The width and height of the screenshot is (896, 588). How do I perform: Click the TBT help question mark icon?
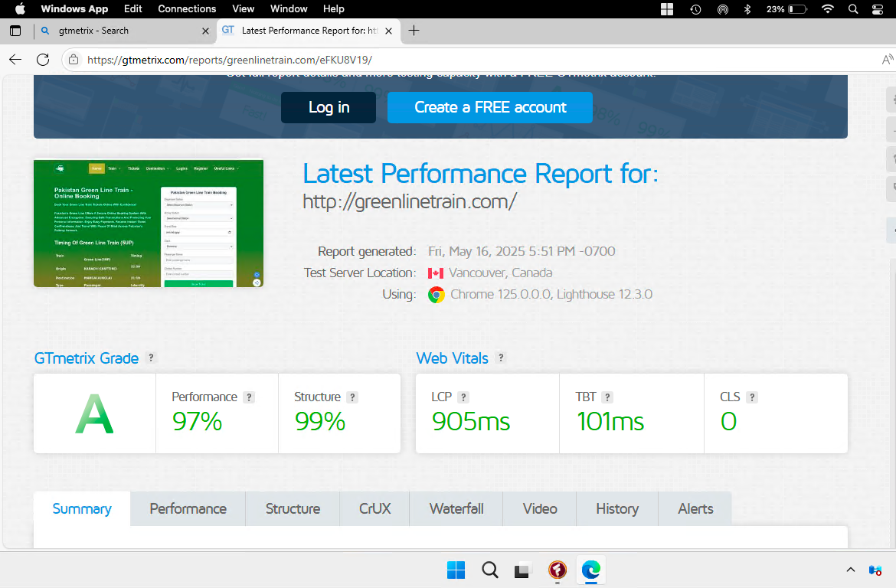(607, 397)
